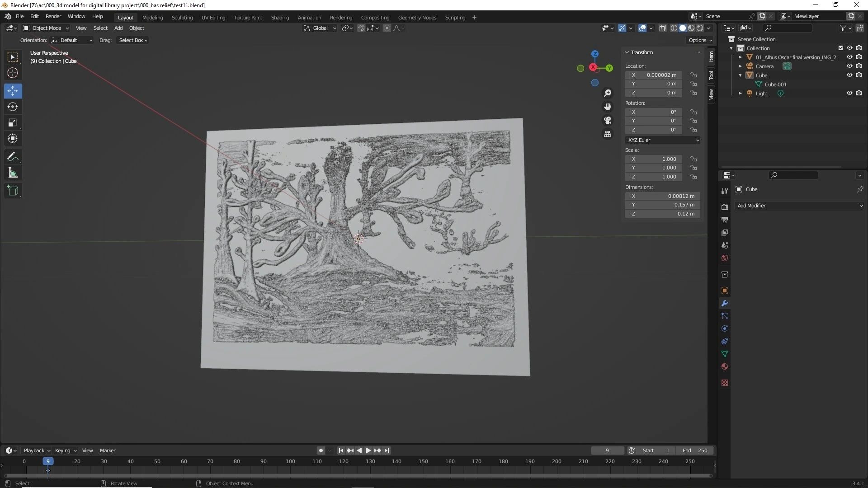The image size is (868, 488).
Task: Open the File menu
Action: (19, 16)
